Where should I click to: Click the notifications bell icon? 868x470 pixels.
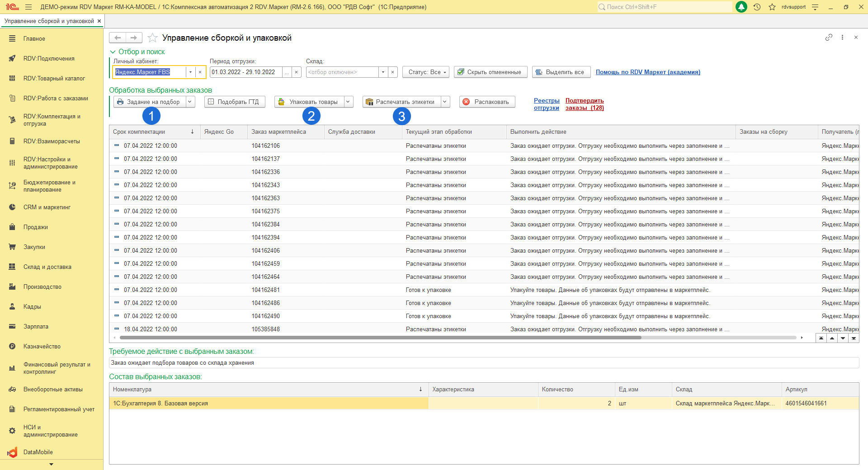click(741, 7)
